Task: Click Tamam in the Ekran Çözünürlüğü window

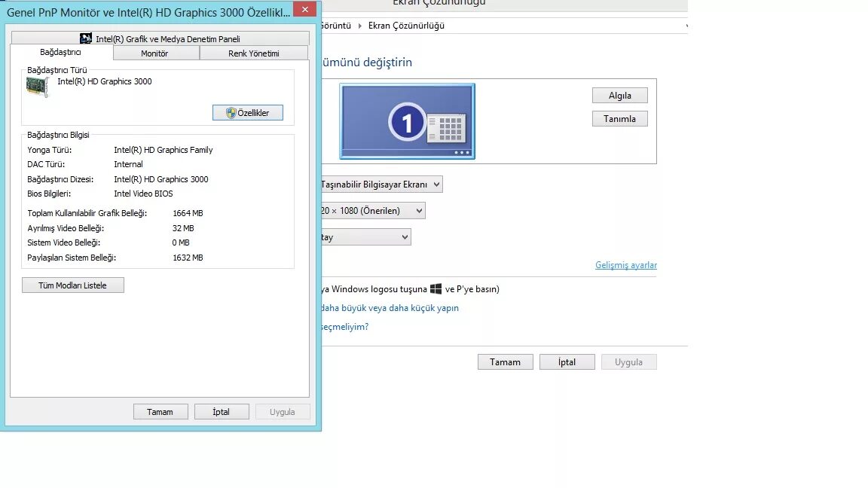Action: [505, 361]
